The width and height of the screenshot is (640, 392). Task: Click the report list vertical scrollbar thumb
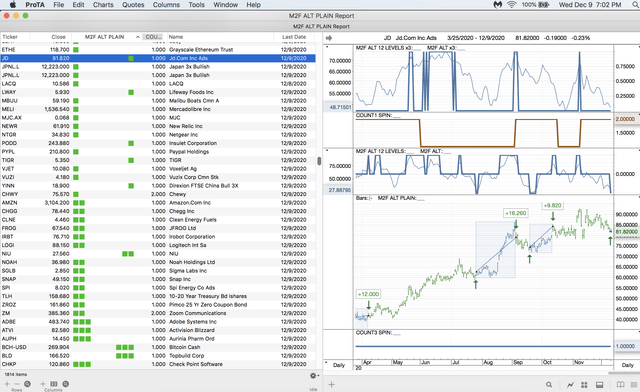tap(319, 160)
